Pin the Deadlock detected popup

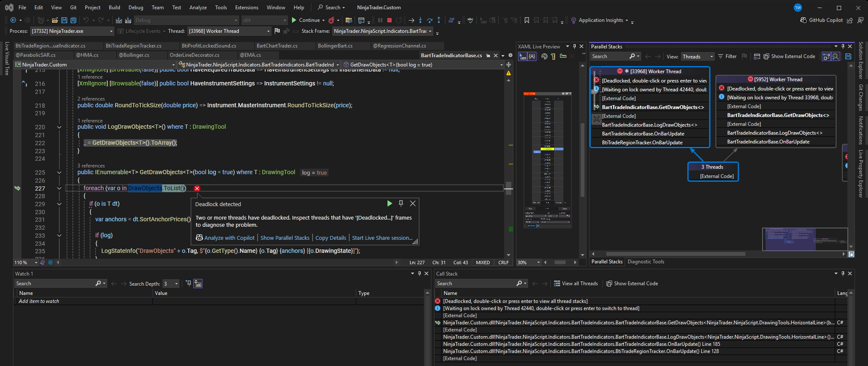[x=401, y=204]
